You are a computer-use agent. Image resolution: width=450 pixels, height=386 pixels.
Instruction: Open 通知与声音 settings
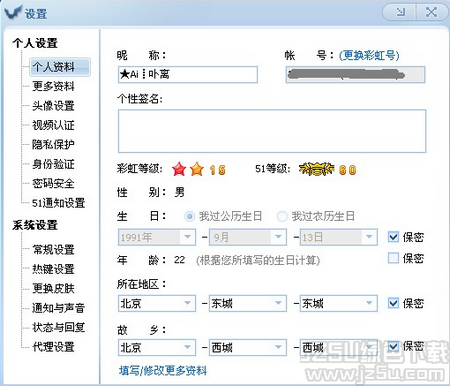(58, 308)
